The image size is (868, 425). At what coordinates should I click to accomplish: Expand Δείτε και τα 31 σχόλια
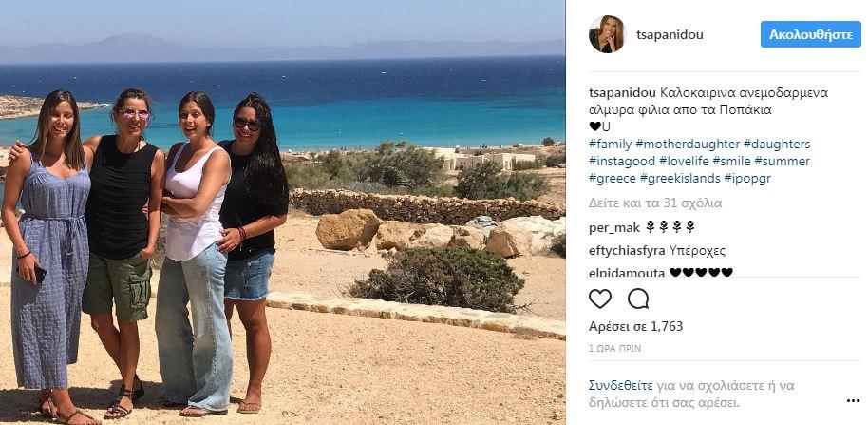coord(655,203)
